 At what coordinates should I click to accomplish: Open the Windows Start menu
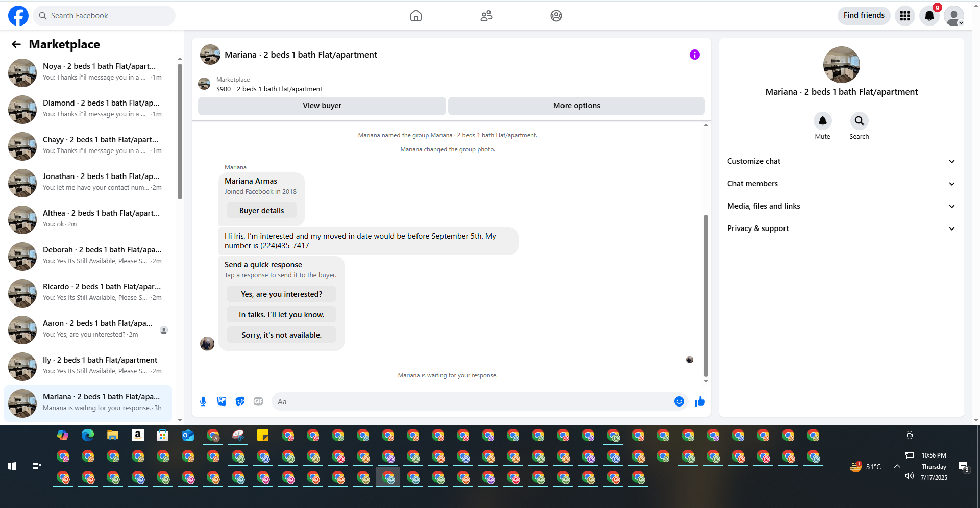point(12,466)
